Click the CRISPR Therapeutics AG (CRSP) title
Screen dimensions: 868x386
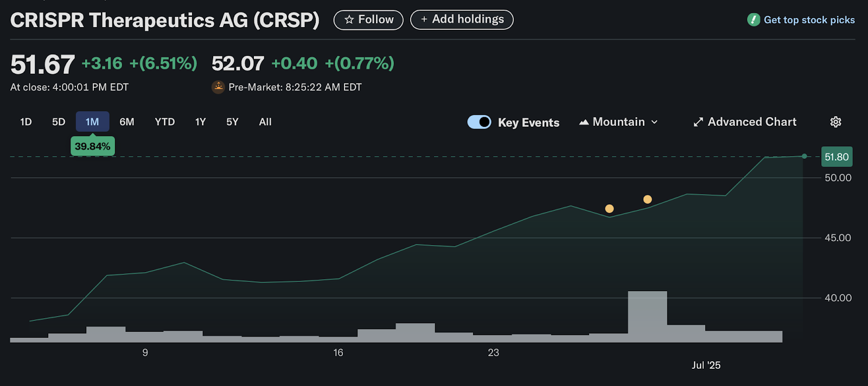pyautogui.click(x=165, y=20)
